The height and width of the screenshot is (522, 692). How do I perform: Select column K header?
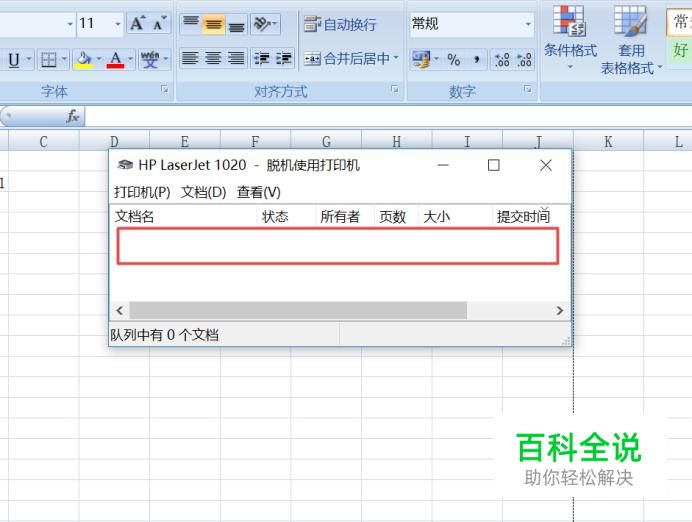tap(608, 142)
